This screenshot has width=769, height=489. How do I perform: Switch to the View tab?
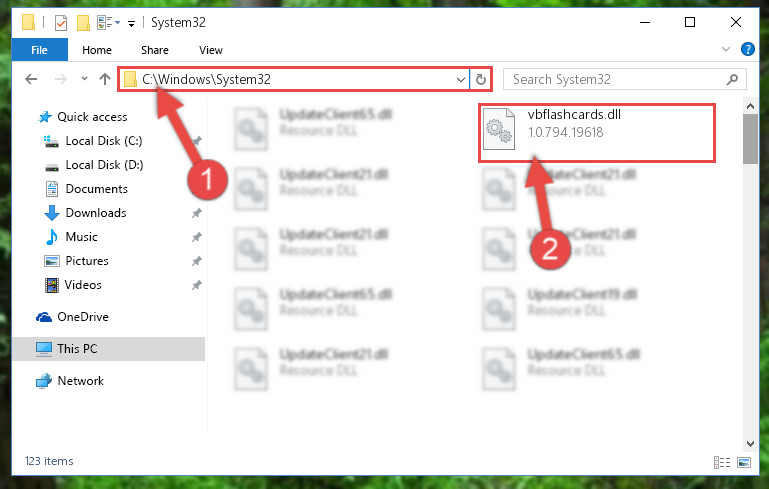tap(211, 50)
